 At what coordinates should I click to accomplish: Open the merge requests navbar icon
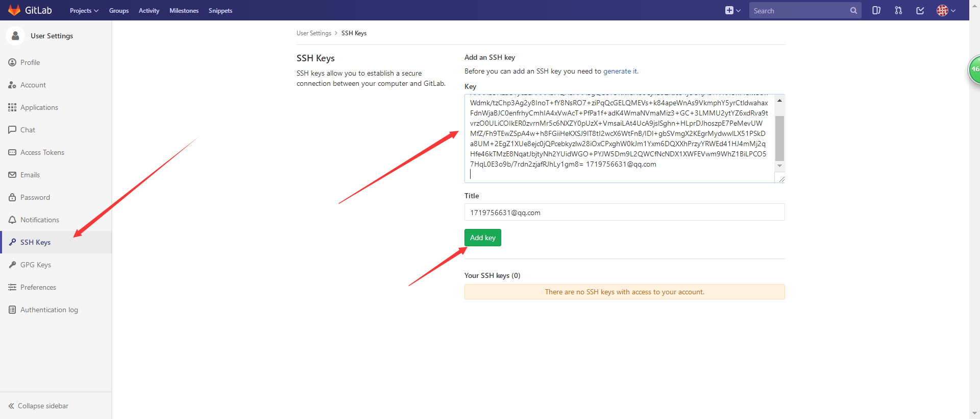(x=898, y=10)
